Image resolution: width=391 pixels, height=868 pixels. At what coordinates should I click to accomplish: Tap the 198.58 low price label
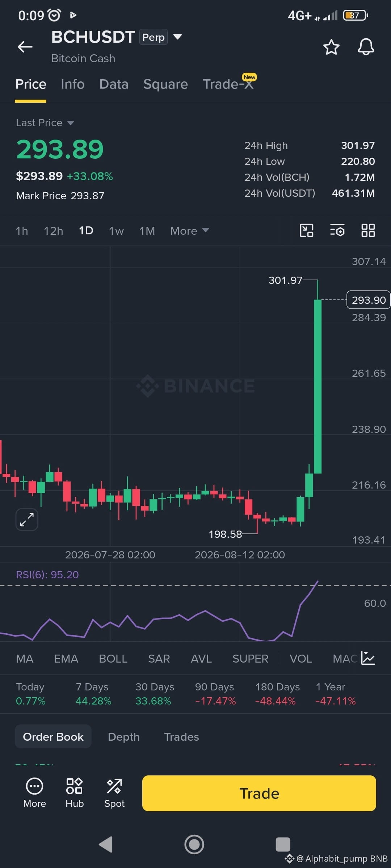pos(225,534)
